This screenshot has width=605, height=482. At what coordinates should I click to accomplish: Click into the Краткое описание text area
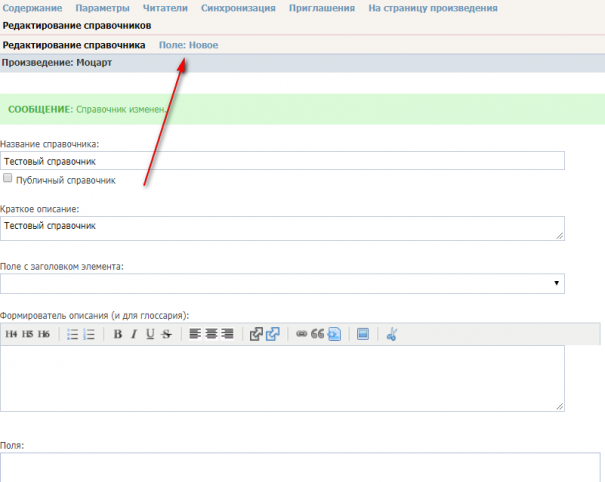point(282,228)
